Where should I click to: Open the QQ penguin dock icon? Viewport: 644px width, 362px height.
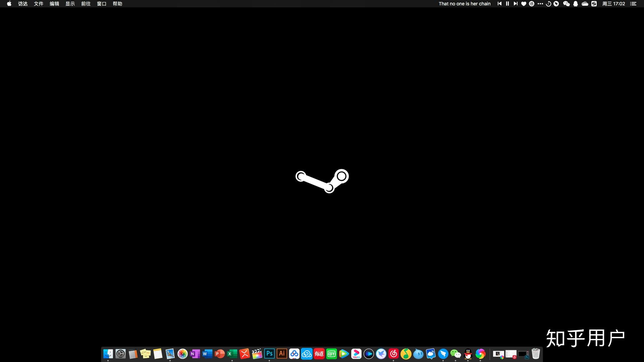tap(468, 354)
